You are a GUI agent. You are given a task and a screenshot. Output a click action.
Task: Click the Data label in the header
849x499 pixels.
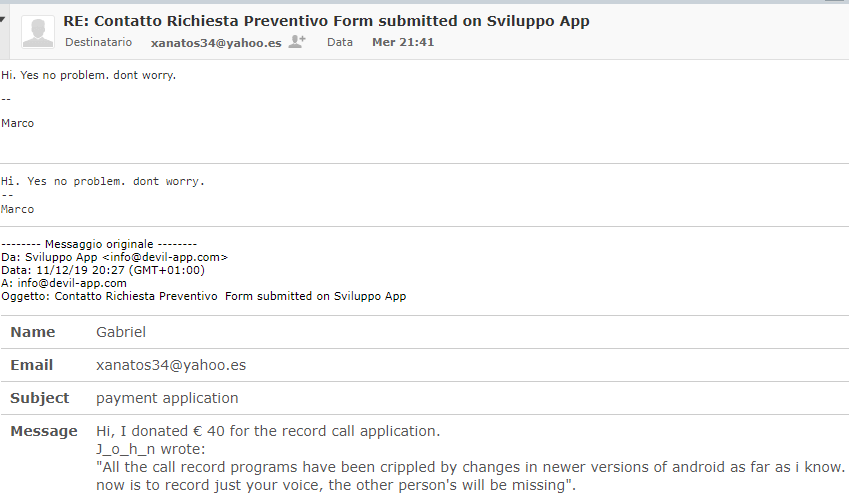(x=340, y=43)
